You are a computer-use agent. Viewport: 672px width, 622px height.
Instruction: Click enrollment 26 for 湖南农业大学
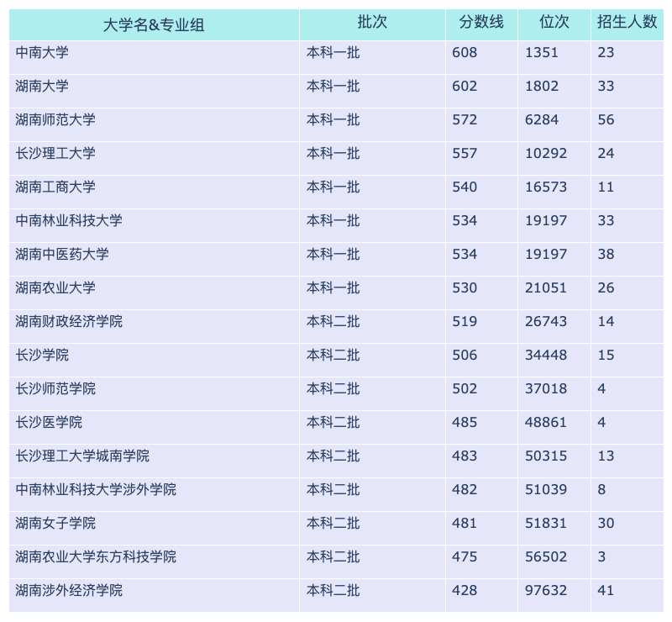606,287
